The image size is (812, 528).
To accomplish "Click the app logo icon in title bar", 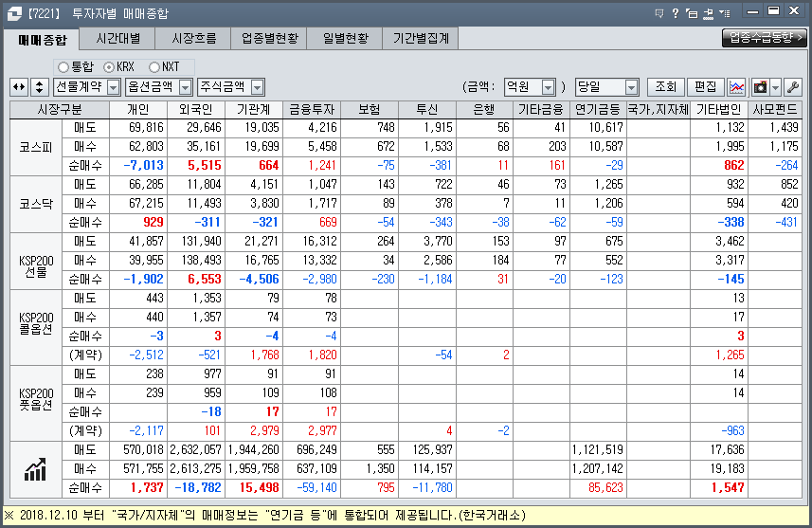I will (14, 13).
